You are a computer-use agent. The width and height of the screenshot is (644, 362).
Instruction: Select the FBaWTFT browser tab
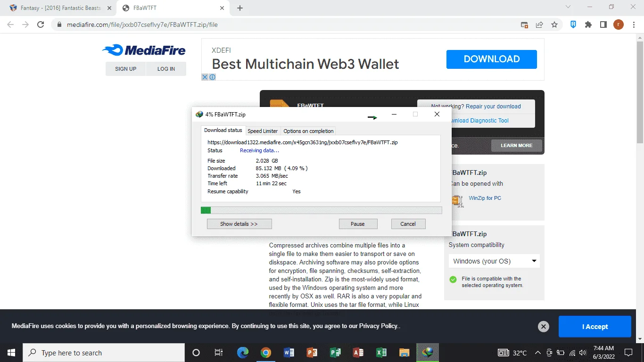[173, 8]
